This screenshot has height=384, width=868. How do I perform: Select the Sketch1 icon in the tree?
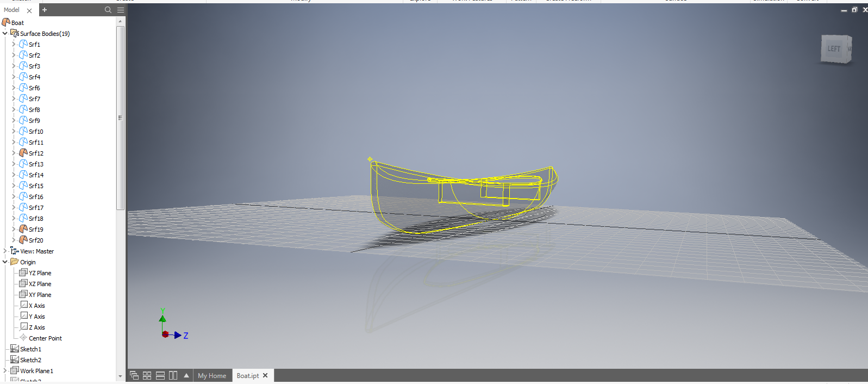(x=15, y=349)
